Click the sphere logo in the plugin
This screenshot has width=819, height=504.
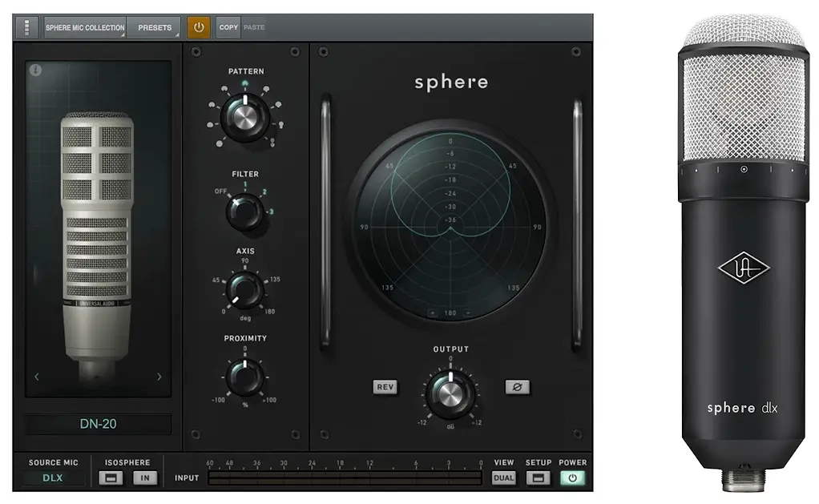[451, 82]
